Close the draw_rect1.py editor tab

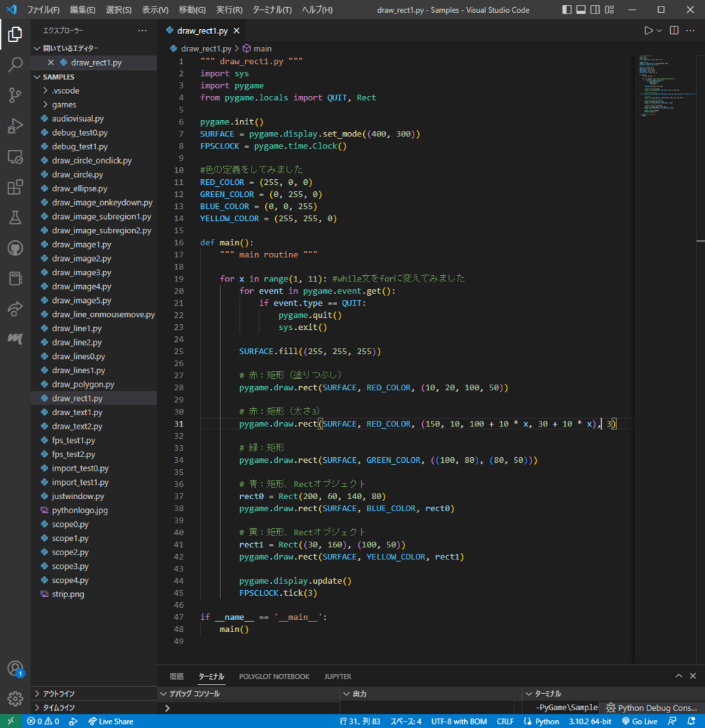pyautogui.click(x=237, y=31)
